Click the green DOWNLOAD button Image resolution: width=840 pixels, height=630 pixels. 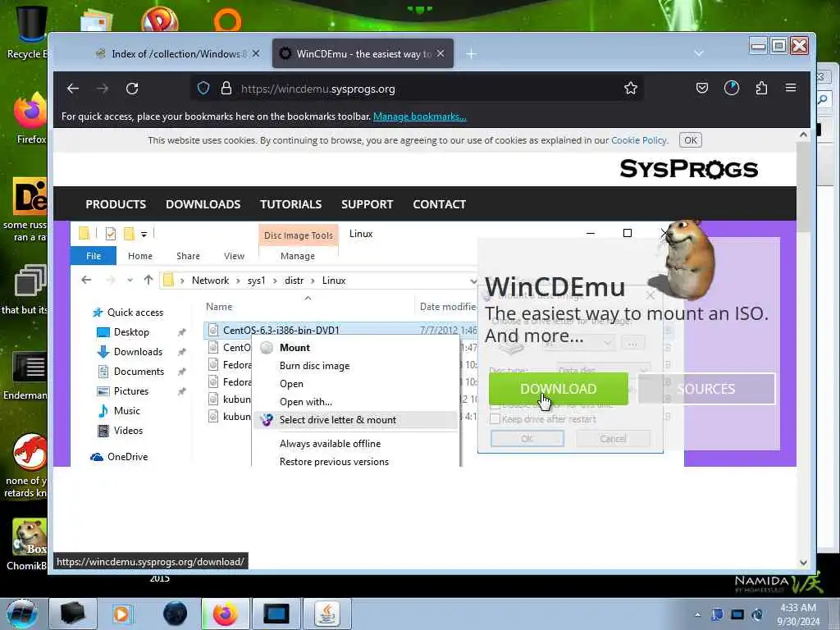558,388
